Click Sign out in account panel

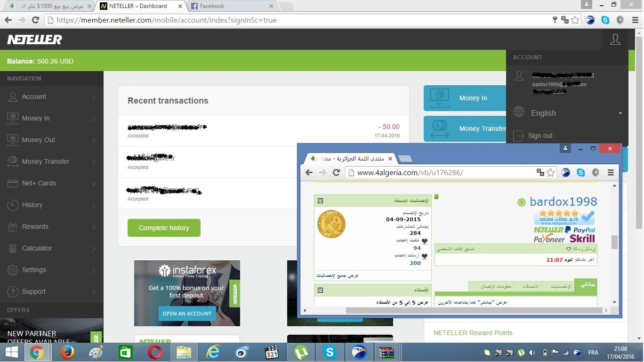tap(540, 136)
